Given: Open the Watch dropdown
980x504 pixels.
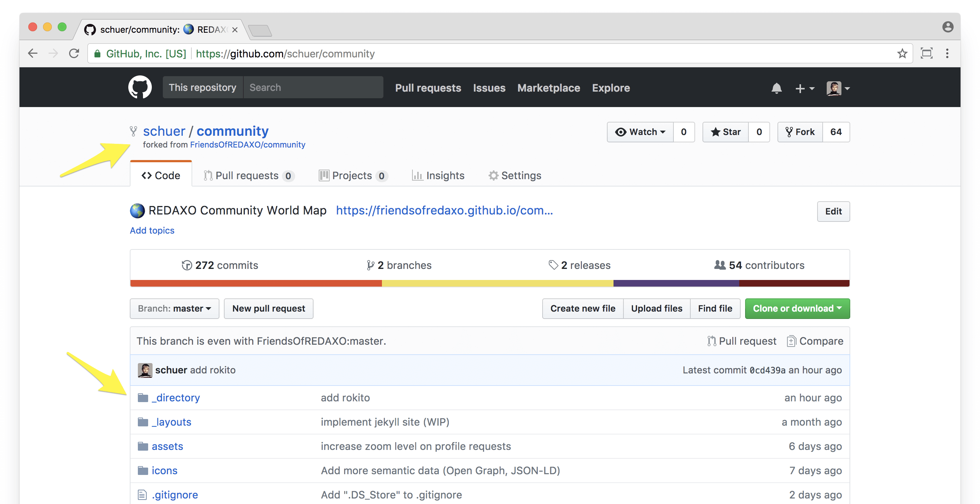Looking at the screenshot, I should pos(640,132).
